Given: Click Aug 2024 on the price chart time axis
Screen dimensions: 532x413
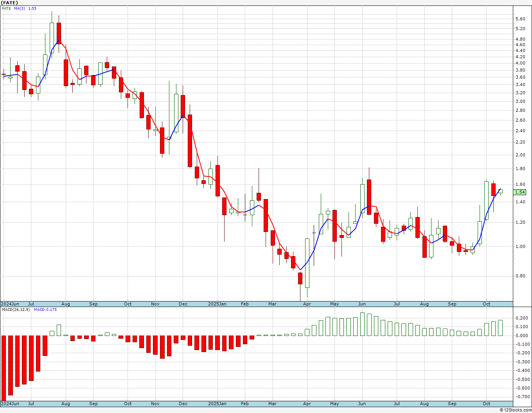Looking at the screenshot, I should 66,304.
